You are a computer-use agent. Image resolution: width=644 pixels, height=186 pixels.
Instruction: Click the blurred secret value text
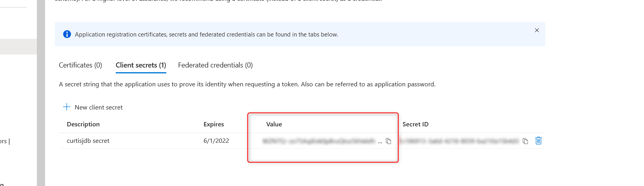pos(319,141)
